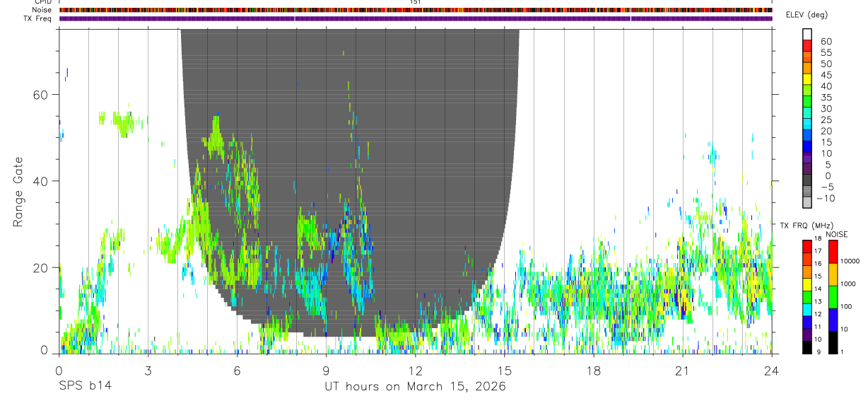Click the ELEV scale label 45

(826, 75)
